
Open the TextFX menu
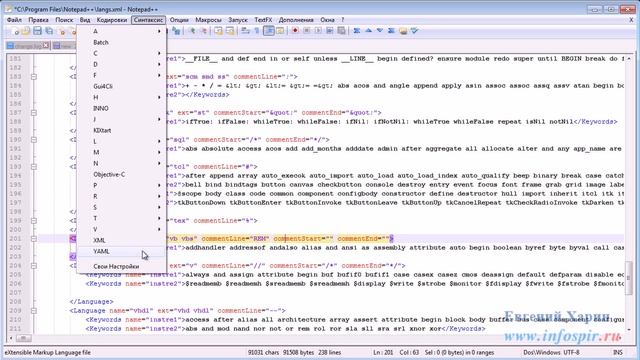(x=263, y=20)
